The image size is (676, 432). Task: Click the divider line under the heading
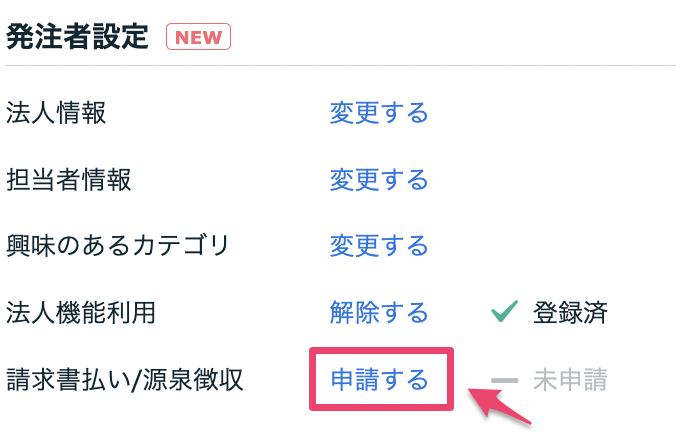click(340, 66)
